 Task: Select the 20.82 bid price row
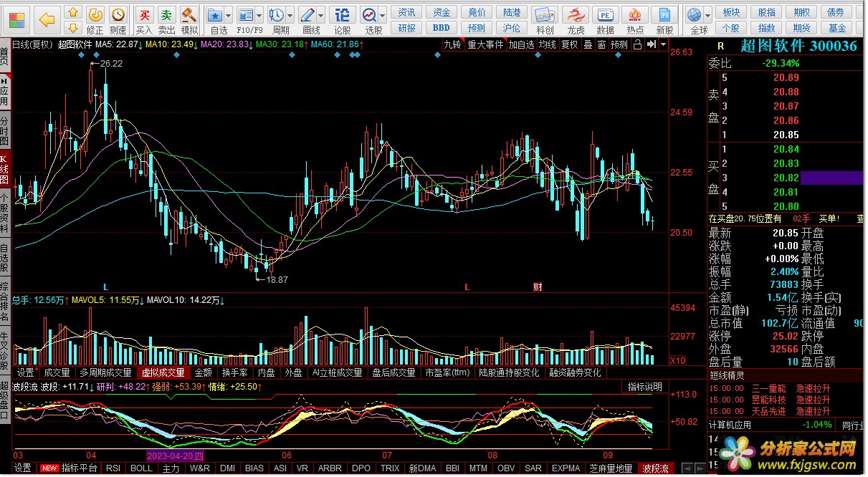(786, 178)
